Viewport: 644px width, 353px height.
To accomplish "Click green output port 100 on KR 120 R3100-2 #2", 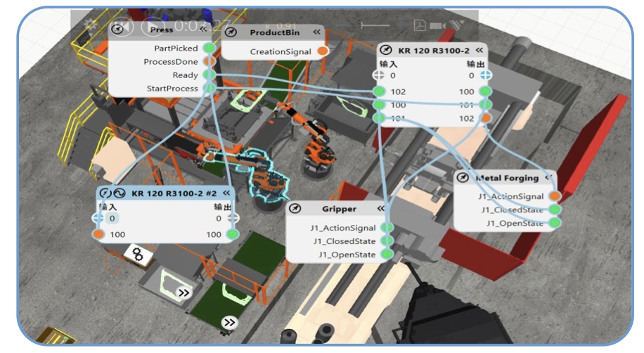I will (233, 234).
